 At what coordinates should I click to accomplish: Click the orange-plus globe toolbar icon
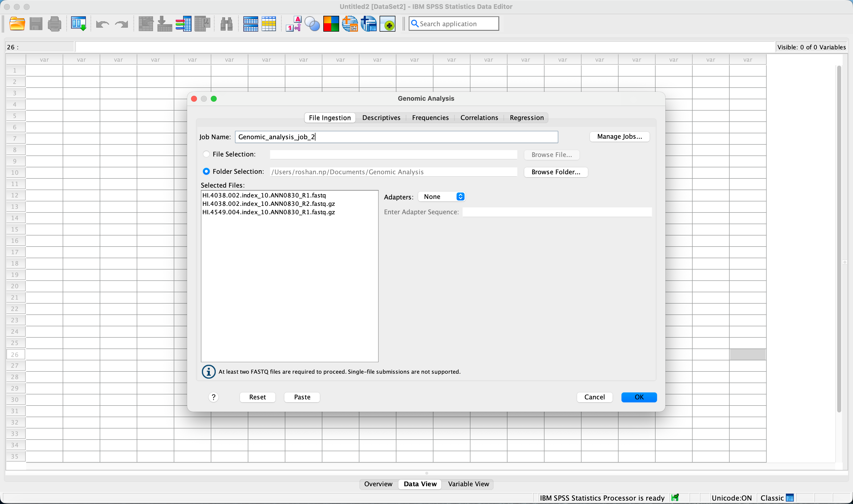point(350,24)
